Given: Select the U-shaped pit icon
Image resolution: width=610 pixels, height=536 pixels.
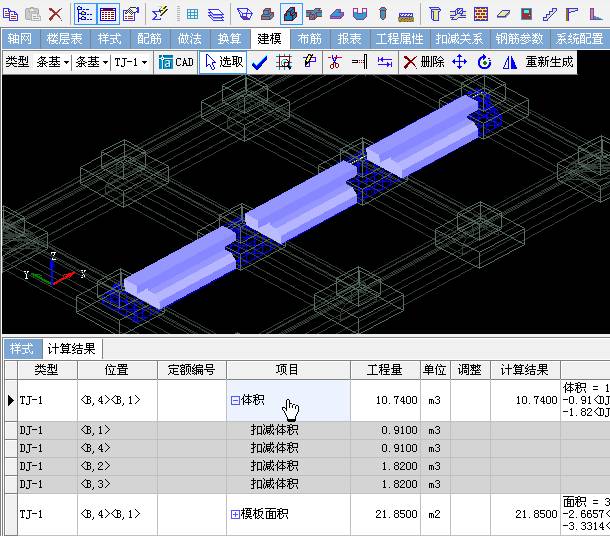Looking at the screenshot, I should point(360,14).
